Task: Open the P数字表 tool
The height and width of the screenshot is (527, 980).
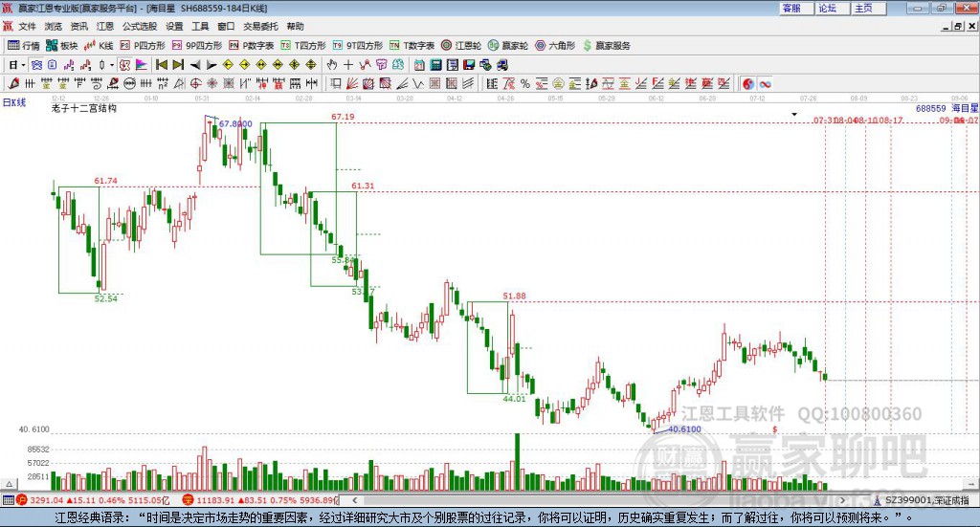Action: 252,46
